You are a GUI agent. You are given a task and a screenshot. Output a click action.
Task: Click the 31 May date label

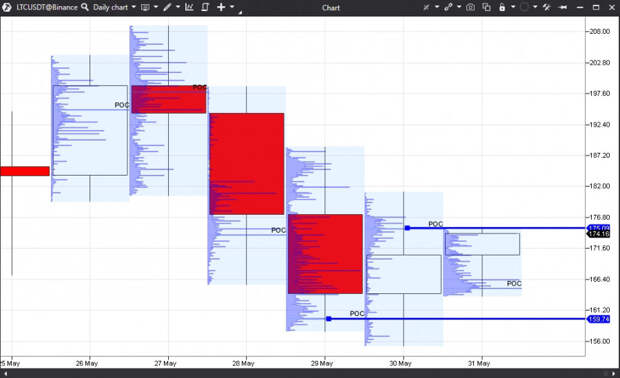479,363
